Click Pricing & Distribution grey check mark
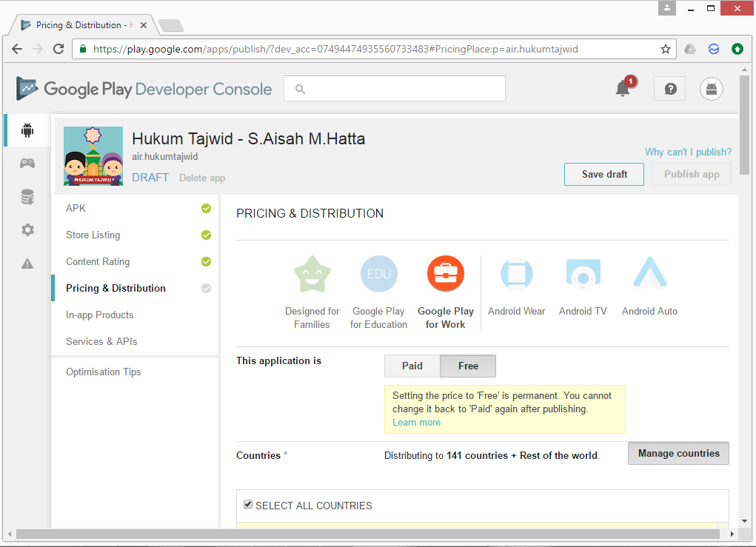Screen dimensions: 756x547 click(206, 288)
